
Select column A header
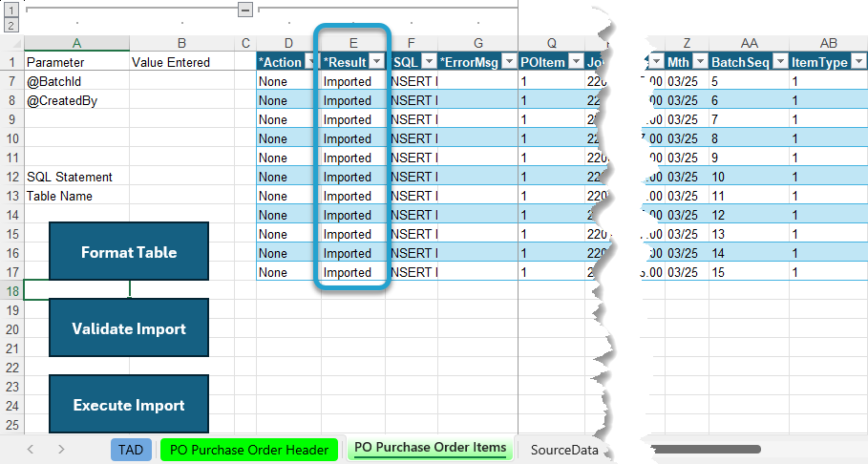(x=77, y=43)
